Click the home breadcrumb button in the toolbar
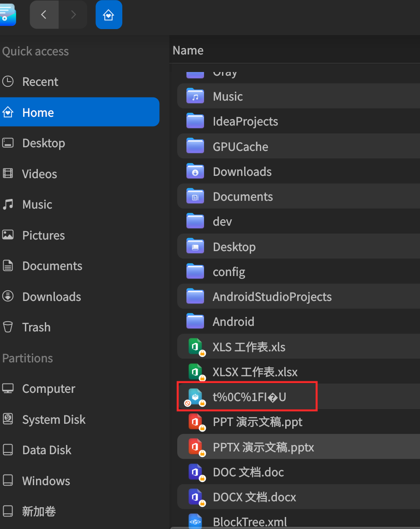This screenshot has height=529, width=420. [x=108, y=15]
